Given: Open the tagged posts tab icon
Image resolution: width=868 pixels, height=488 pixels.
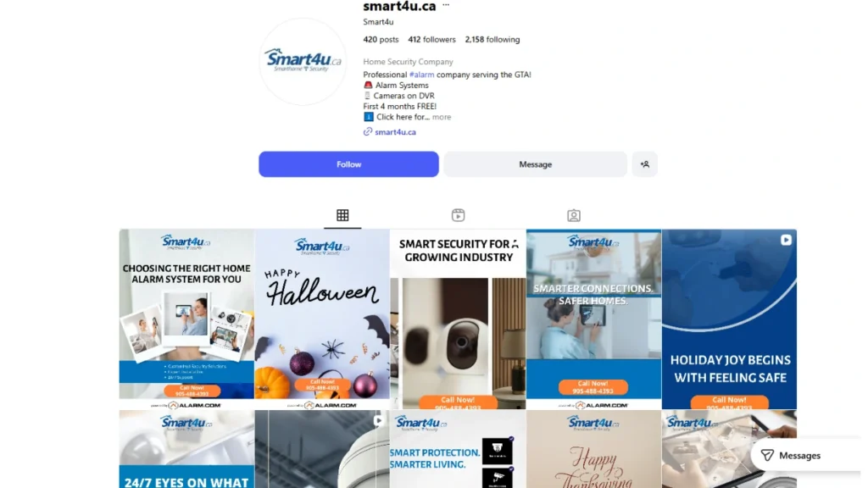Looking at the screenshot, I should pyautogui.click(x=574, y=215).
